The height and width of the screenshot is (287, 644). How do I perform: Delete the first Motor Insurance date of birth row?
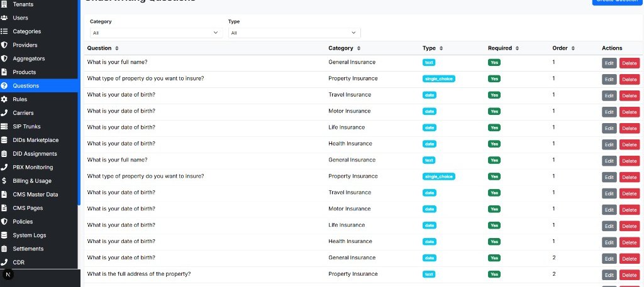[629, 112]
